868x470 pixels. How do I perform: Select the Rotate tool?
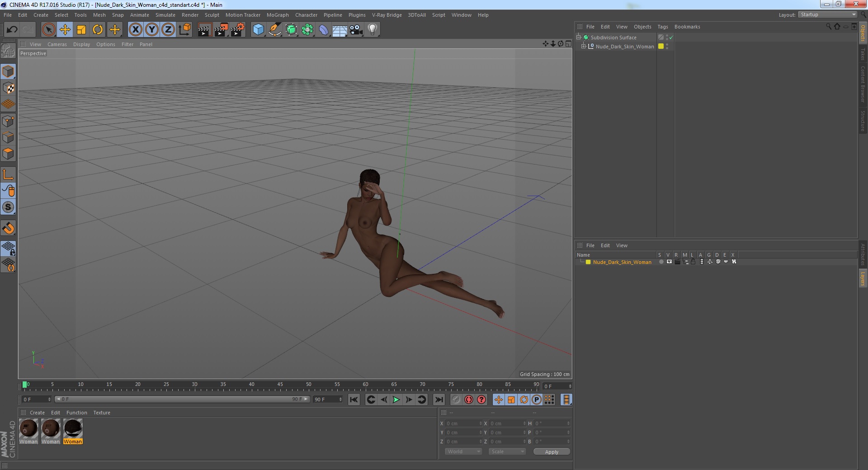(x=98, y=30)
